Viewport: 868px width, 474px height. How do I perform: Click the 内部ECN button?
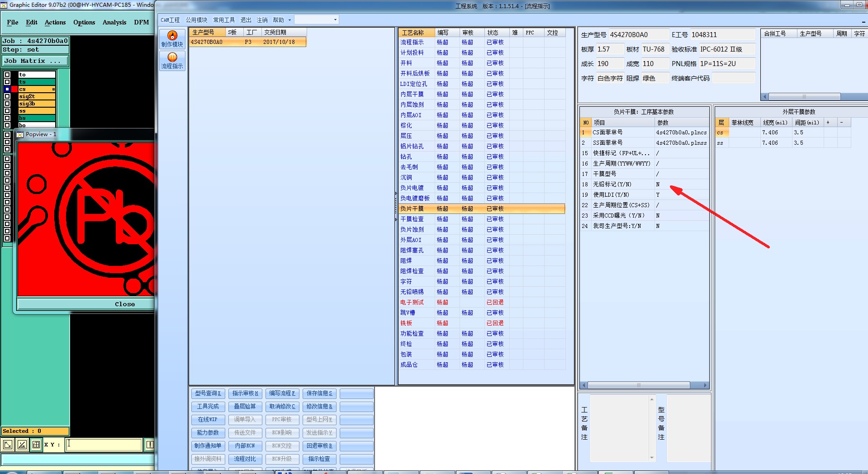[x=245, y=446]
